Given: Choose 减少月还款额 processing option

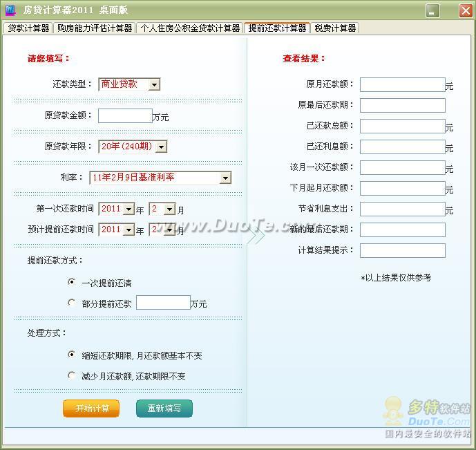Looking at the screenshot, I should [x=72, y=375].
